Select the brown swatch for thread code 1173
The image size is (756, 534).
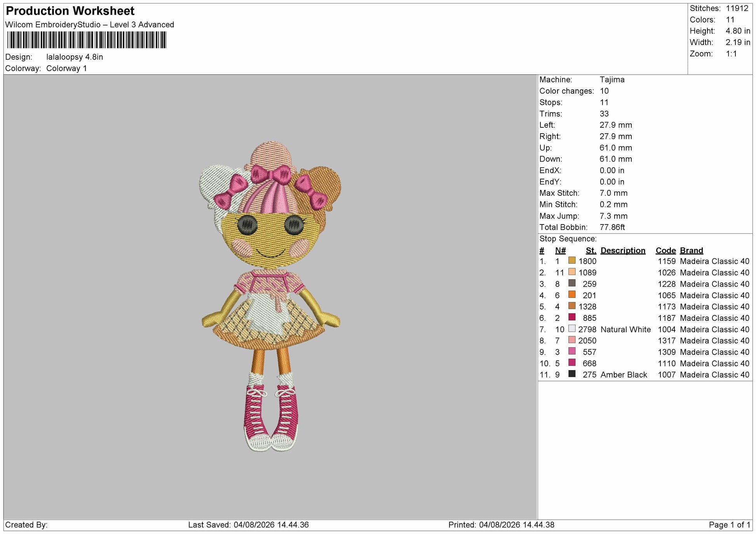tap(571, 306)
